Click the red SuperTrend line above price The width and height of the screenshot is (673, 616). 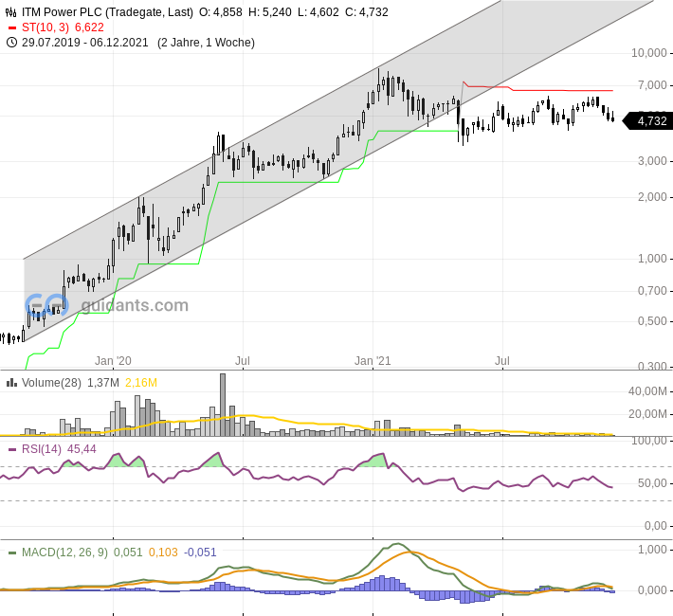click(537, 89)
